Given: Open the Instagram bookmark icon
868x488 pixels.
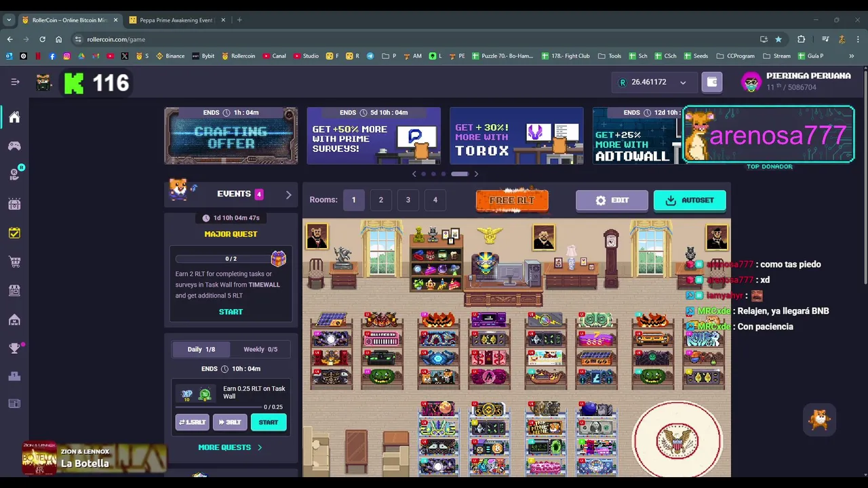Looking at the screenshot, I should [66, 56].
